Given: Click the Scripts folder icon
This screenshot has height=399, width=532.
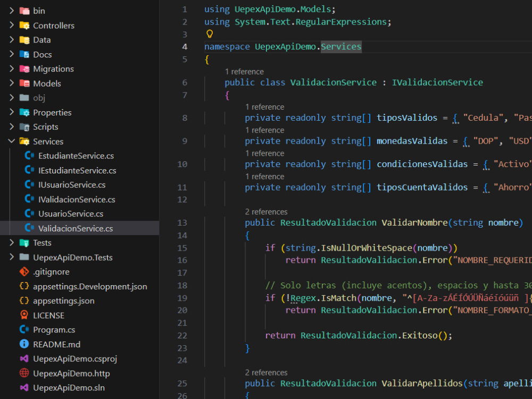Looking at the screenshot, I should (24, 127).
